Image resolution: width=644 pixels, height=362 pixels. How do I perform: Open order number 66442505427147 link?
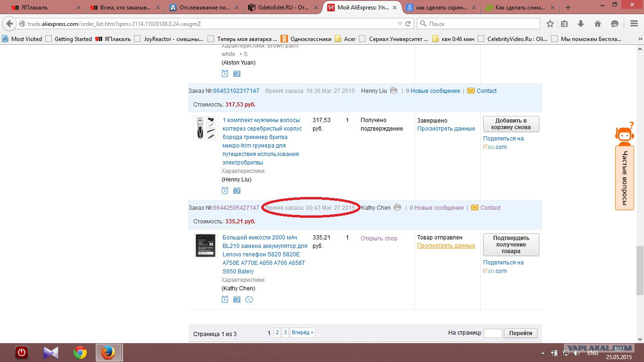236,208
